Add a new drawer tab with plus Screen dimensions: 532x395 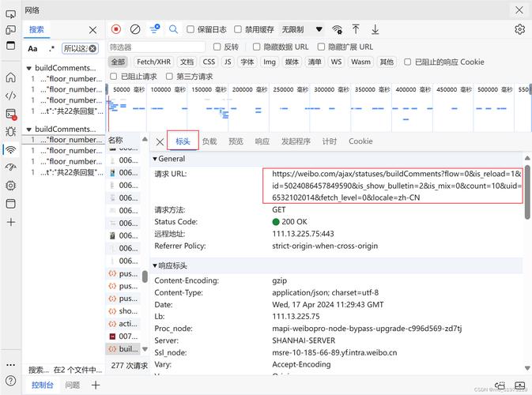click(96, 385)
